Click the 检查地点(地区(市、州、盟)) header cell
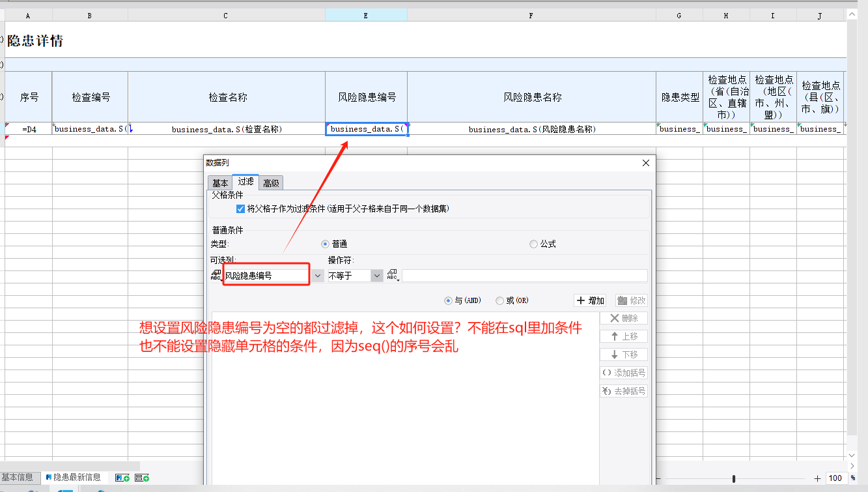This screenshot has height=492, width=868. coord(774,97)
